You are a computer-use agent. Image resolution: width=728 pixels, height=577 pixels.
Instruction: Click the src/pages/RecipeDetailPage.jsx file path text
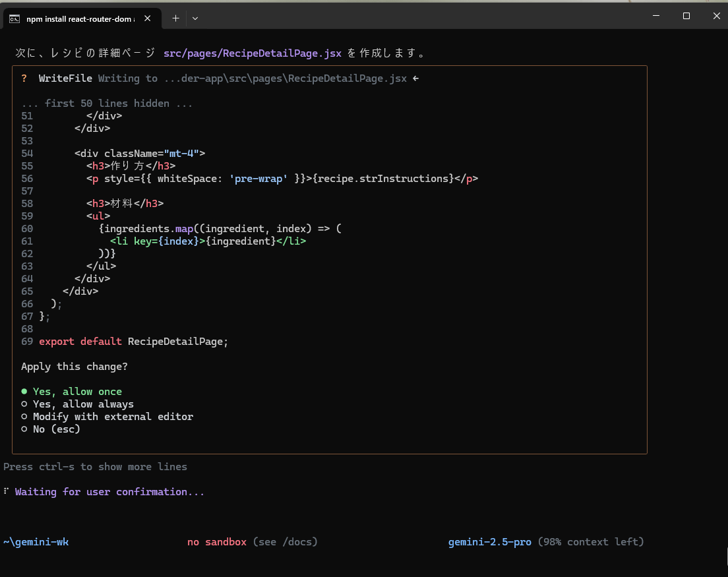click(x=253, y=53)
